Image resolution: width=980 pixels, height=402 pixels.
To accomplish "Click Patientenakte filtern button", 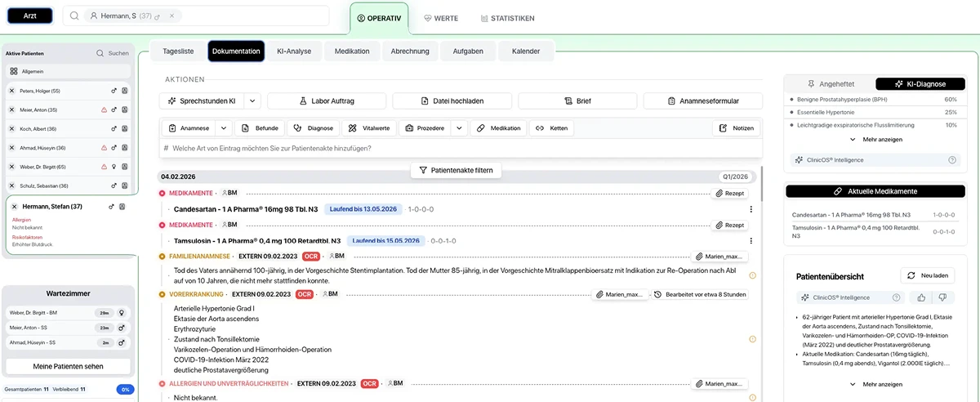I will point(456,170).
